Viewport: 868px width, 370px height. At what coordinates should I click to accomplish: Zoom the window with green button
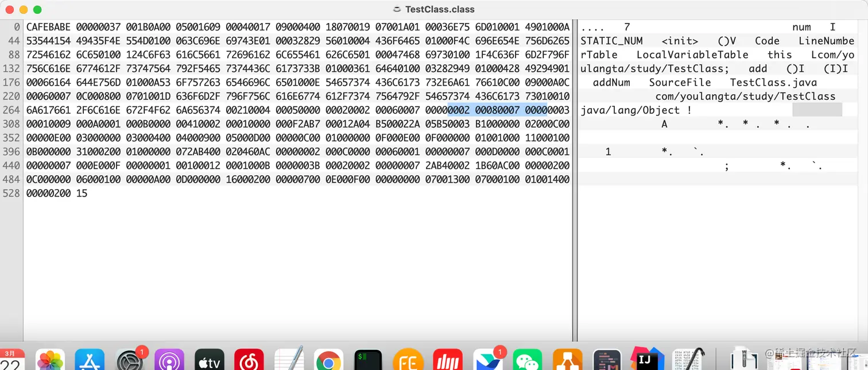click(37, 10)
